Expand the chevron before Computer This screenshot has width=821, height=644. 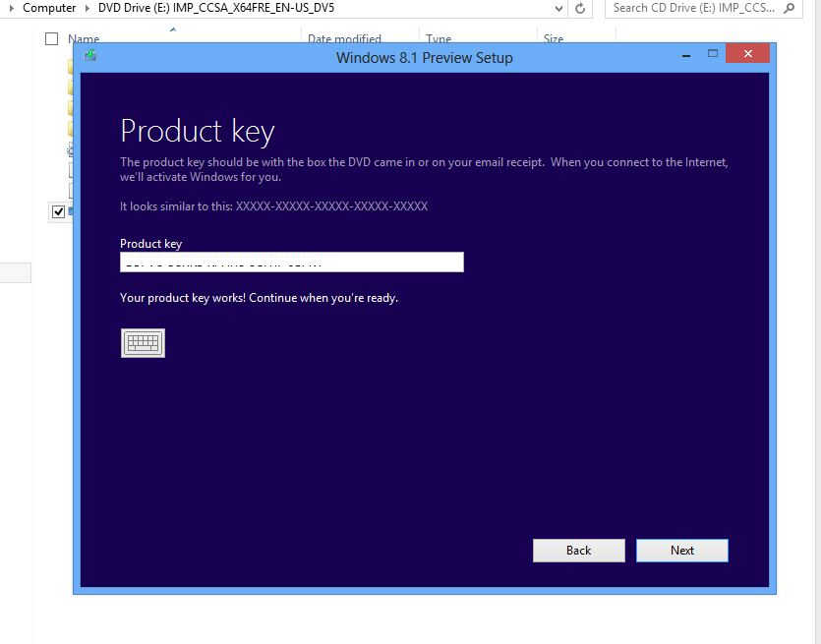[x=12, y=9]
